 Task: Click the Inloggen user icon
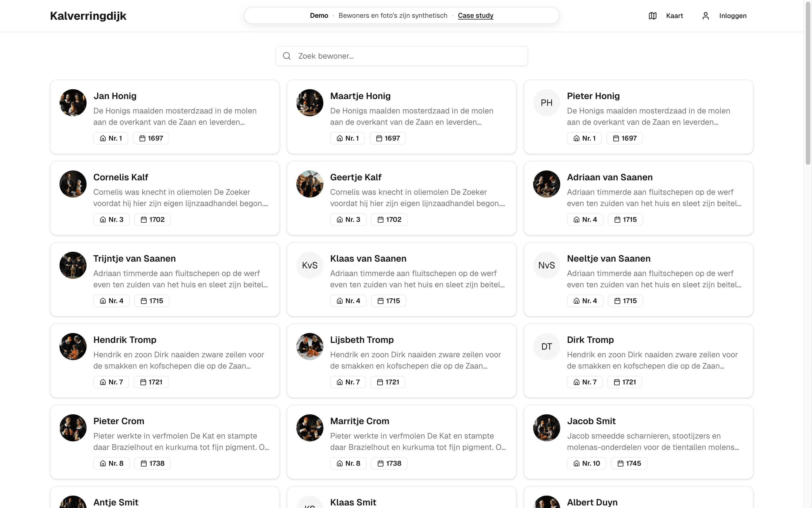click(705, 16)
